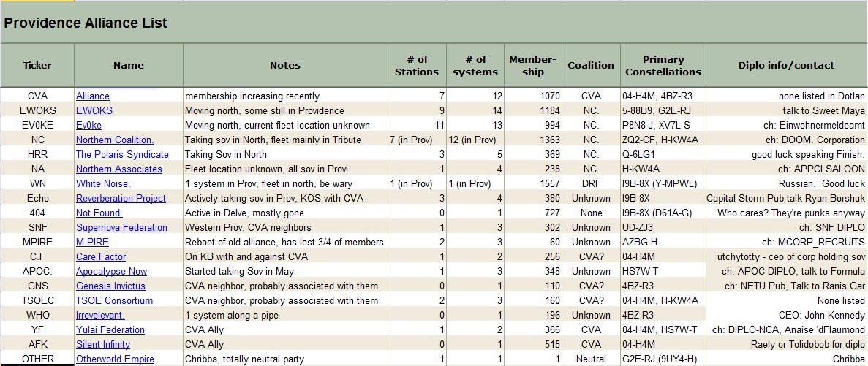Open the Northern Coalition. link

(x=115, y=140)
